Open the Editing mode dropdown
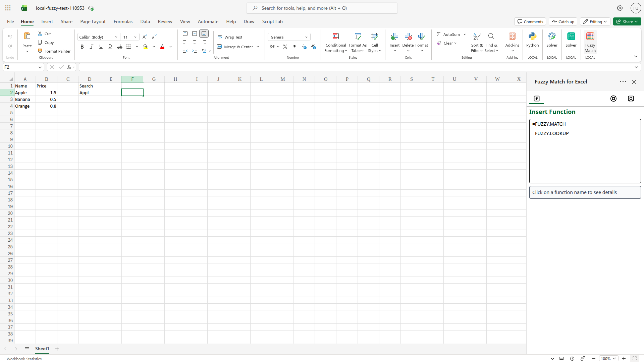644x362 pixels. click(595, 21)
